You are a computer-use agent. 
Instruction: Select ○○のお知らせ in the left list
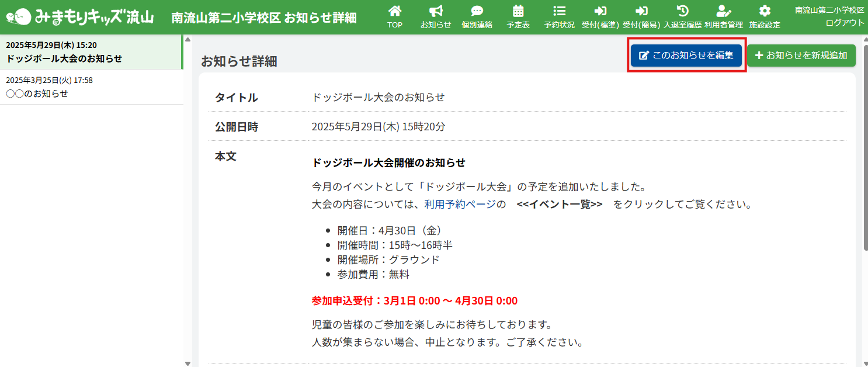[x=37, y=94]
